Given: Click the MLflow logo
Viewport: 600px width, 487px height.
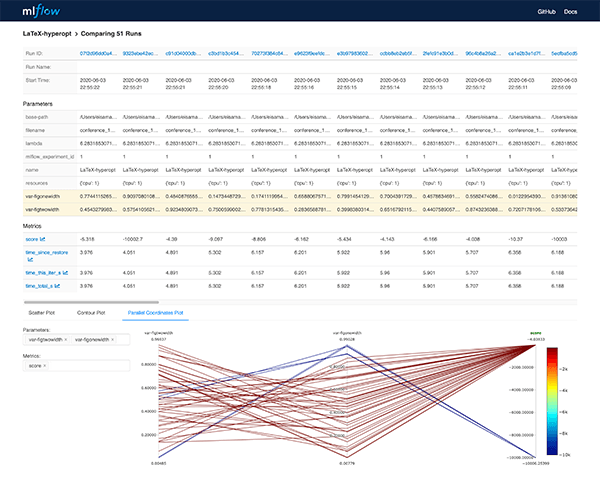Looking at the screenshot, I should (41, 11).
